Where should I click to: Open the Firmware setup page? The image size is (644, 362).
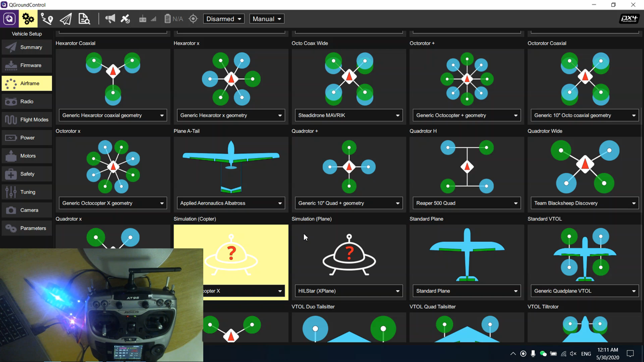click(27, 65)
